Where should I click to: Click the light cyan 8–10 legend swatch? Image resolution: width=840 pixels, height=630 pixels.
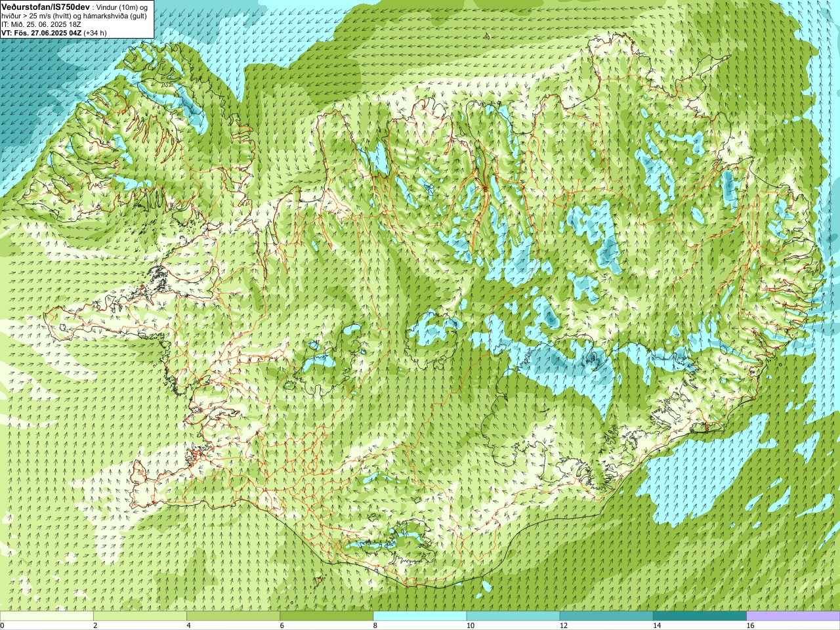click(420, 616)
